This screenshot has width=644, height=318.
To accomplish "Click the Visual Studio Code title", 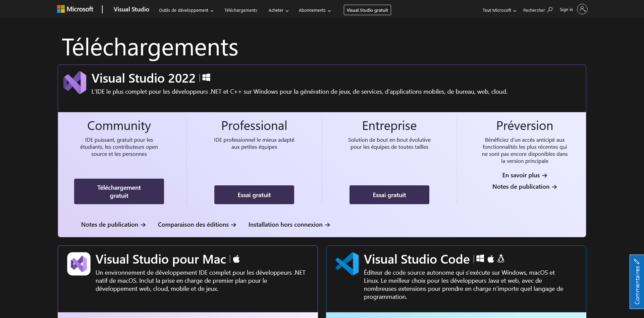I will (x=417, y=259).
